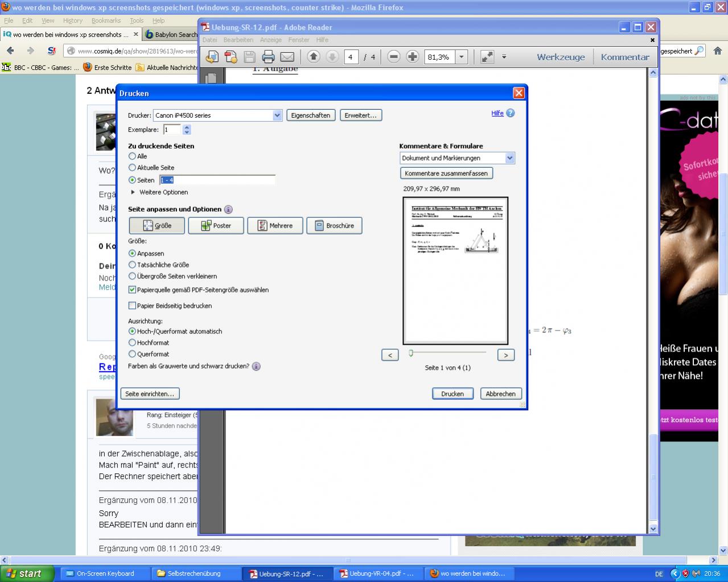
Task: Click tray icon beside the DE language indicator
Action: 676,573
